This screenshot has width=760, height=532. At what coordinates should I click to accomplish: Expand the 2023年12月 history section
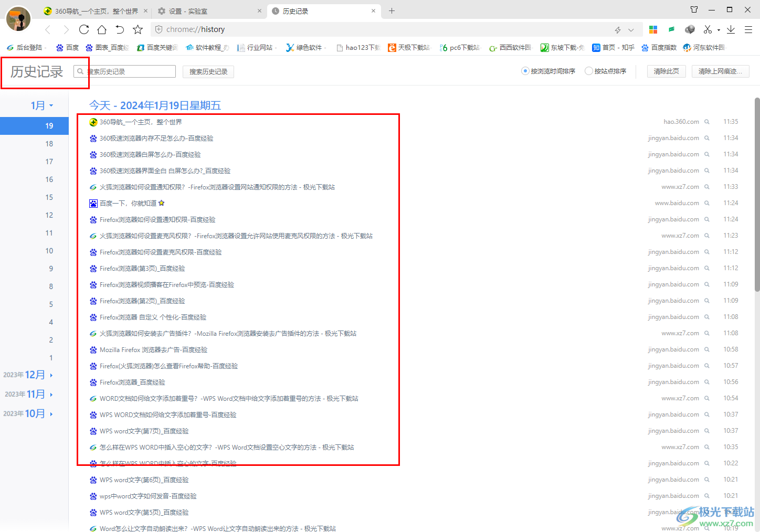(28, 375)
